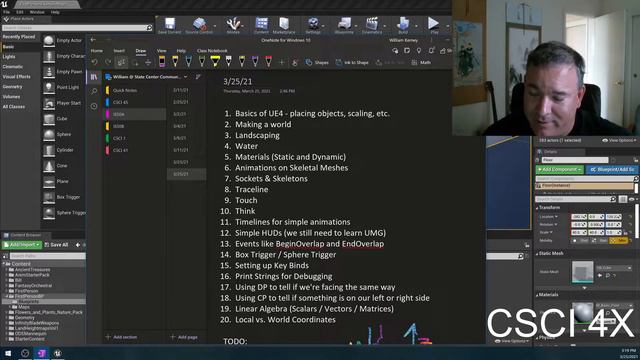Open the Static Mesh asset dropdown
This screenshot has width=640, height=360.
(x=613, y=268)
